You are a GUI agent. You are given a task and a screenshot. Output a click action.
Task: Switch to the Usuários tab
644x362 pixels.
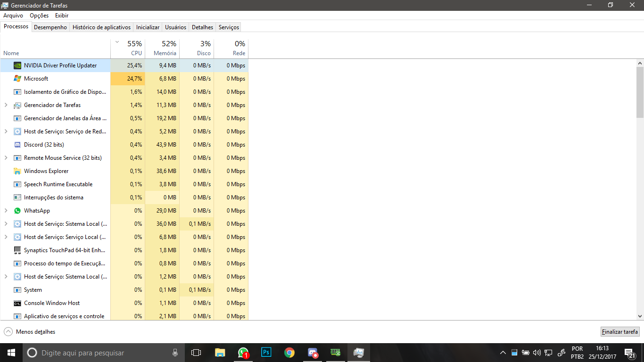click(x=175, y=27)
